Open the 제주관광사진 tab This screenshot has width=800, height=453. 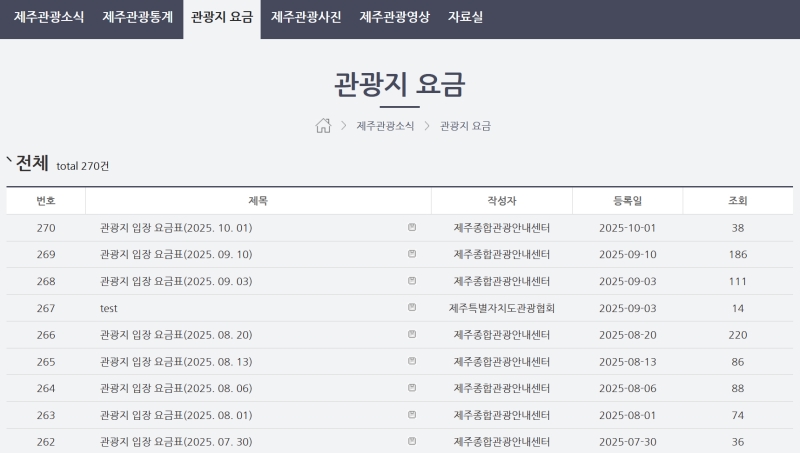pyautogui.click(x=306, y=17)
